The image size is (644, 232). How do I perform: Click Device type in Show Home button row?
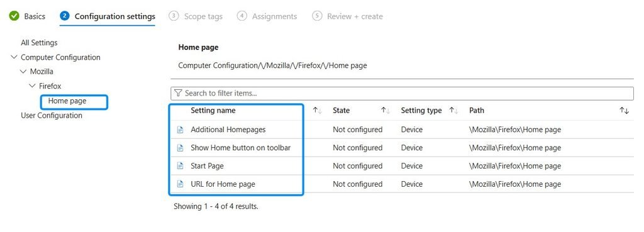tap(411, 148)
